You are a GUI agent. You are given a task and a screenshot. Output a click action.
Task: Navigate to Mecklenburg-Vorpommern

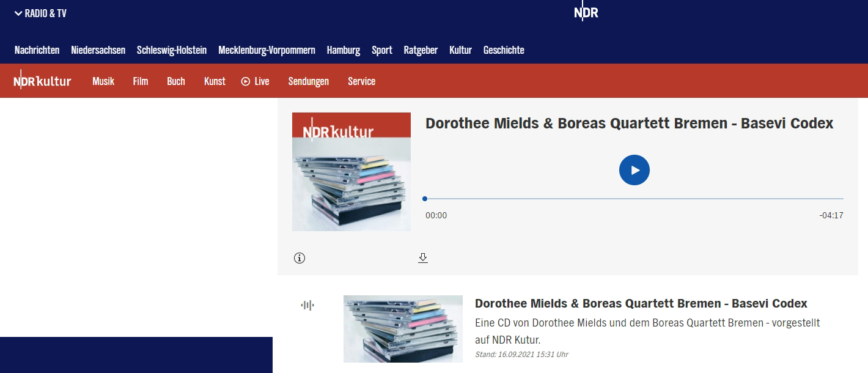(x=267, y=50)
